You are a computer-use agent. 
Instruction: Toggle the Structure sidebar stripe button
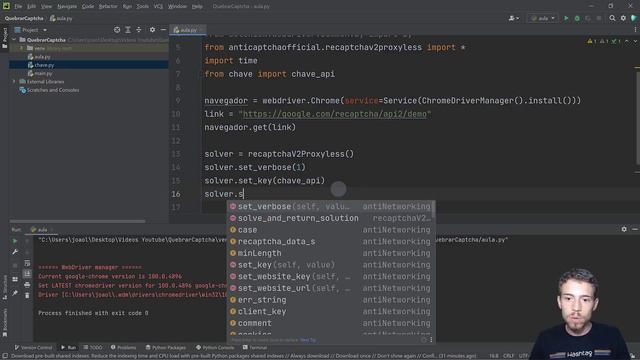[x=4, y=287]
